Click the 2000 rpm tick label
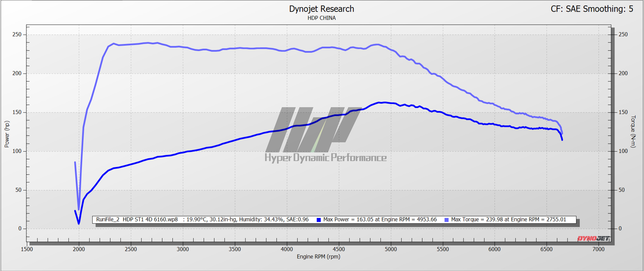Screen dimensions: 644x271 (79, 249)
